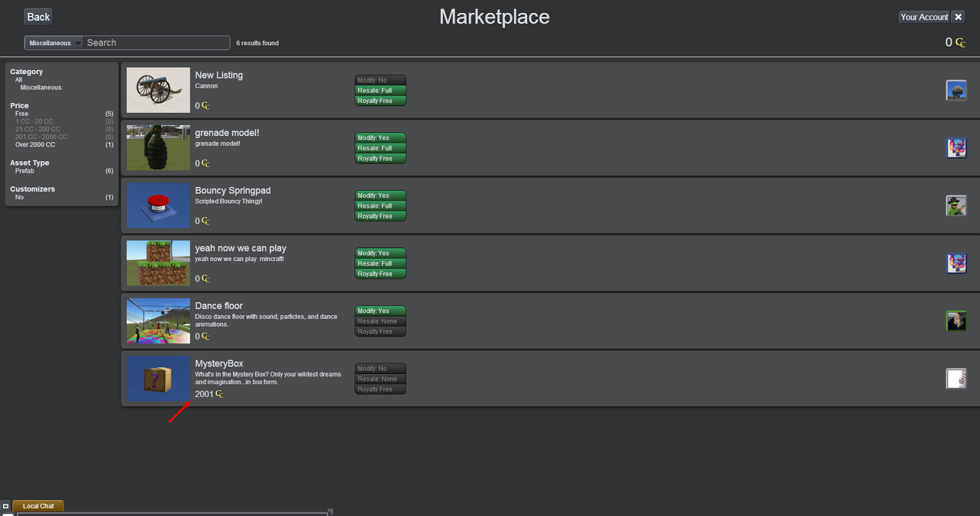Select the MysteryBox thumbnail image
The height and width of the screenshot is (516, 980).
[158, 379]
